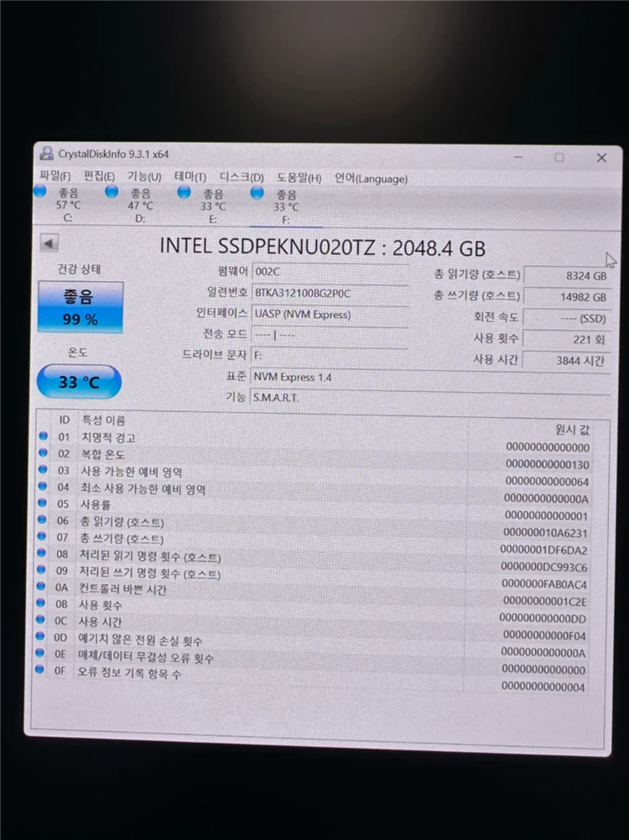Open the 파일(F) menu

coord(55,175)
